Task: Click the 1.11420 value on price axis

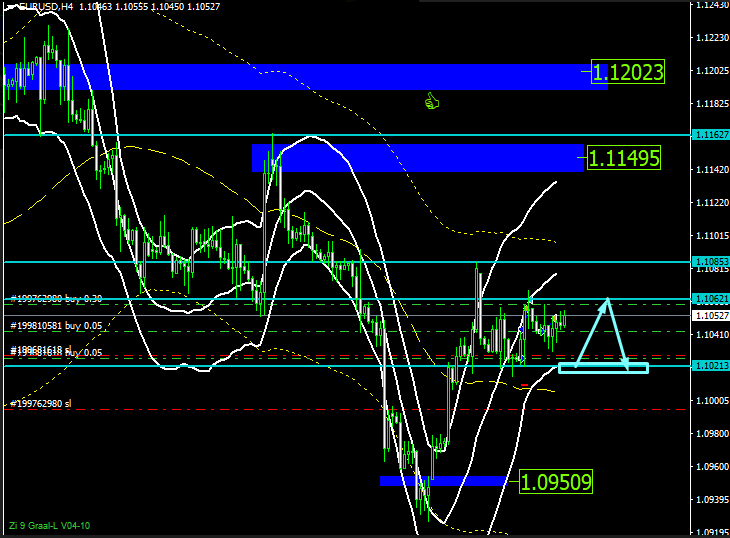Action: click(x=712, y=169)
